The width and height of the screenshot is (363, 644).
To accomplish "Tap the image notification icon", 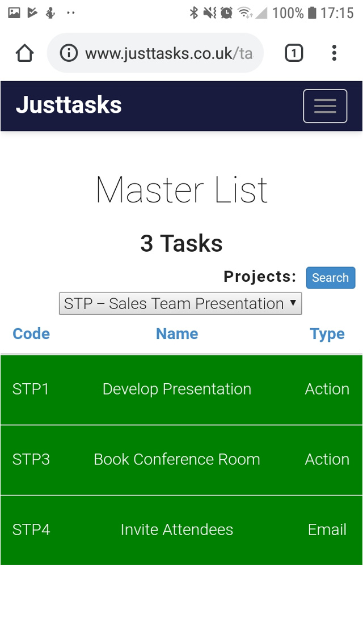I will [x=14, y=12].
